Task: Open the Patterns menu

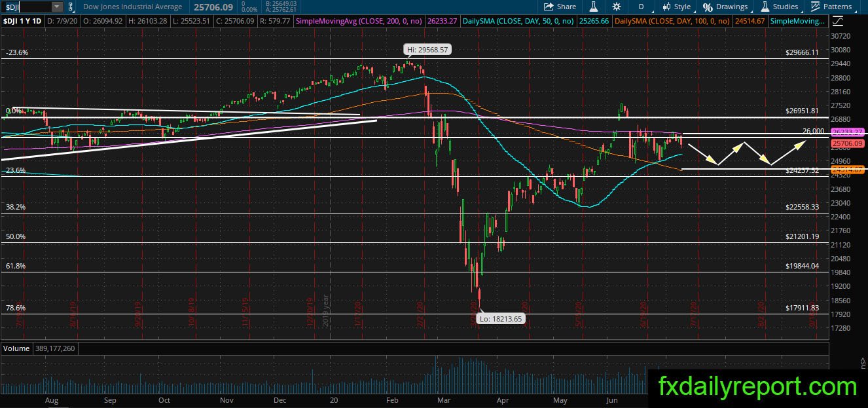Action: 831,7
